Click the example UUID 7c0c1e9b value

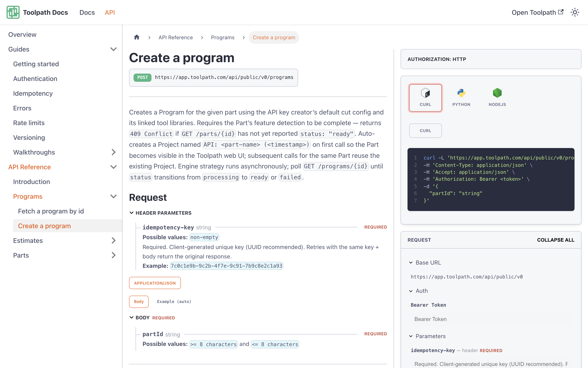(226, 266)
